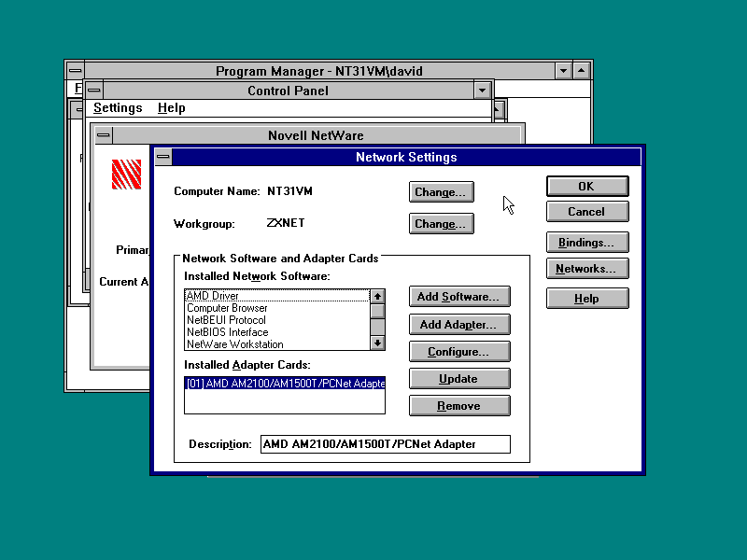Viewport: 747px width, 560px height.
Task: Maximize the Program Manager window
Action: [582, 71]
